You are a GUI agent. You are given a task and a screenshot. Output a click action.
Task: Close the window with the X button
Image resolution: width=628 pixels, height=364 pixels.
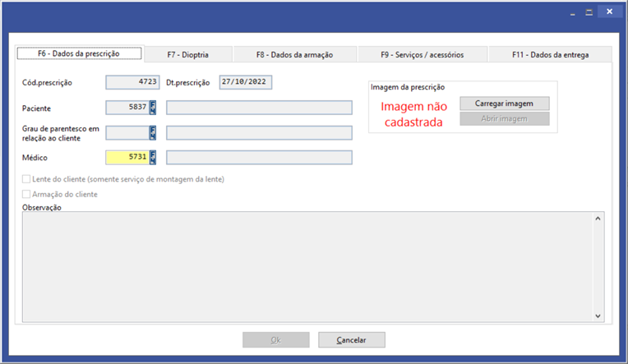tap(609, 12)
